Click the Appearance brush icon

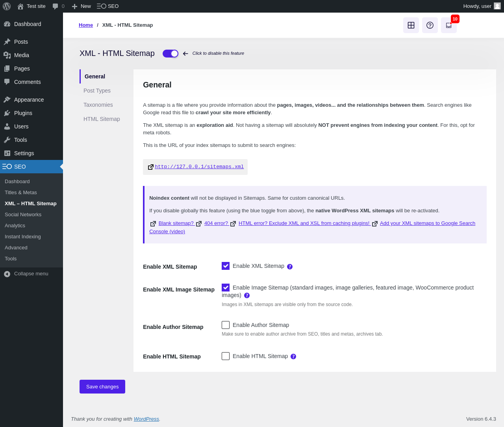click(7, 100)
